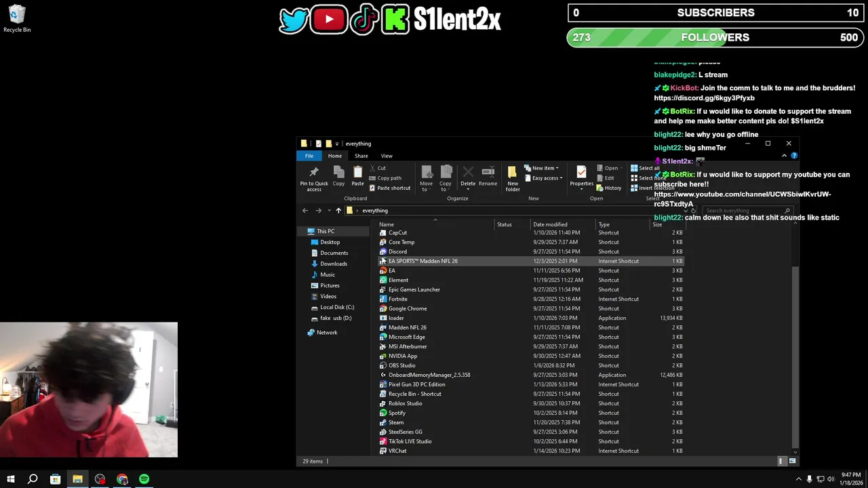Open Windows Start menu
868x488 pixels.
(x=11, y=479)
